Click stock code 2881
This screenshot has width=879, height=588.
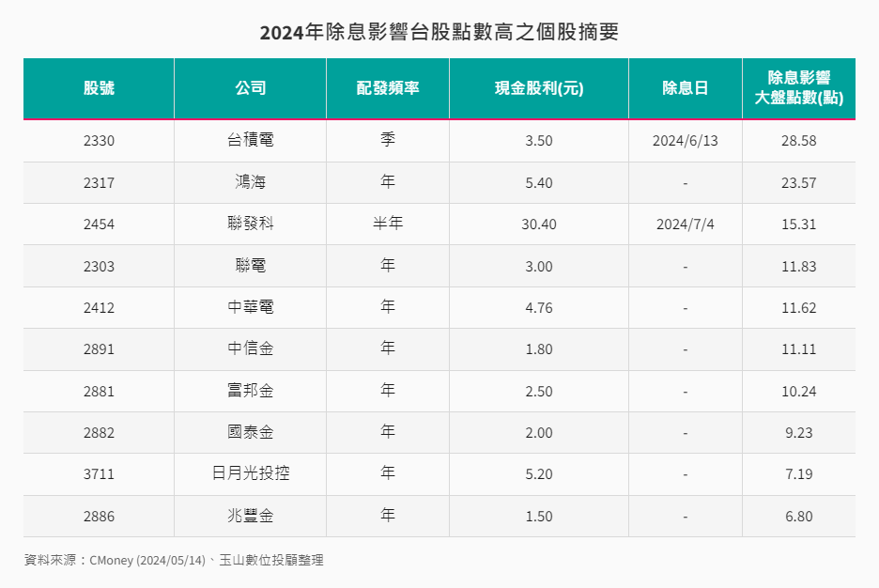pos(99,392)
